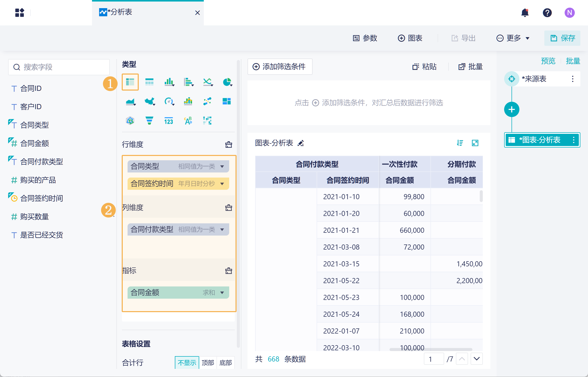Image resolution: width=588 pixels, height=377 pixels.
Task: Select the pie chart type icon
Action: 227,82
